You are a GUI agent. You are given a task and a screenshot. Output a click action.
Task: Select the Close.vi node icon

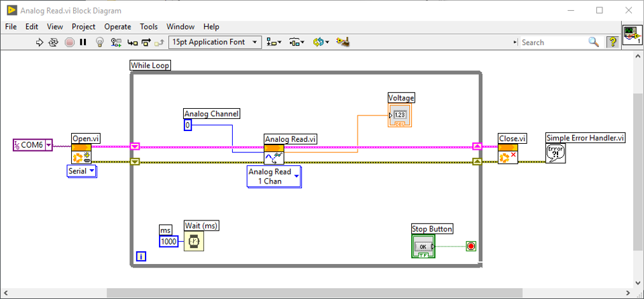(508, 154)
